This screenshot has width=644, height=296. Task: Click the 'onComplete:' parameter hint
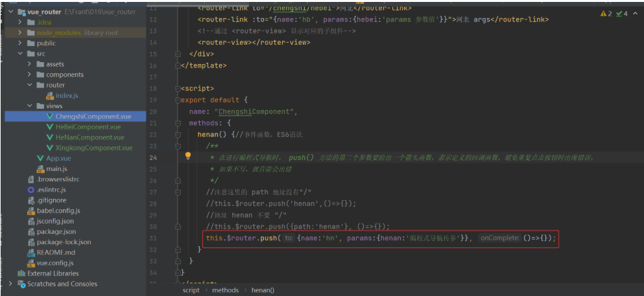click(x=500, y=238)
